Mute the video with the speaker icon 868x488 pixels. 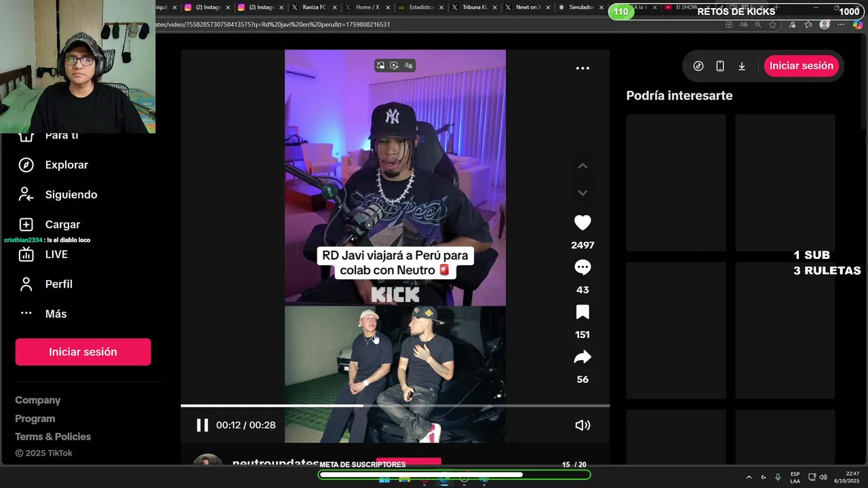[x=583, y=425]
